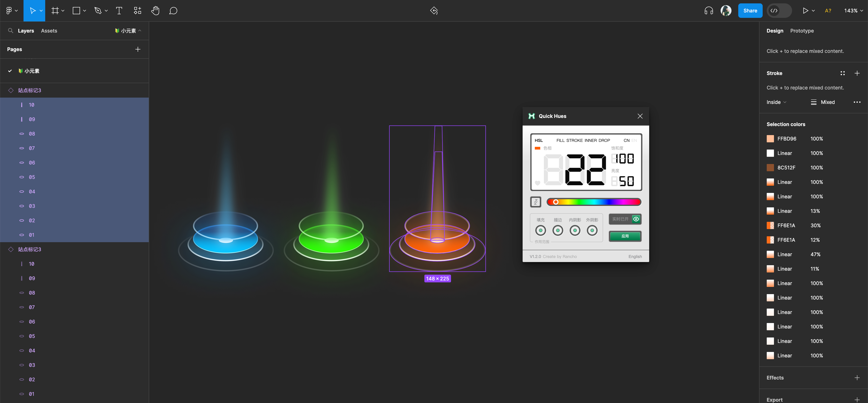The width and height of the screenshot is (868, 403).
Task: Toggle realtime preview eye button
Action: [x=636, y=219]
